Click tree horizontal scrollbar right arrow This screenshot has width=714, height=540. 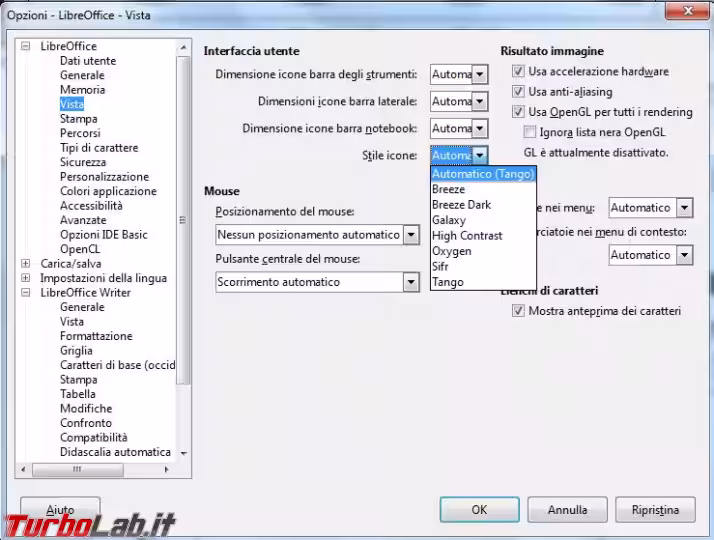(166, 469)
